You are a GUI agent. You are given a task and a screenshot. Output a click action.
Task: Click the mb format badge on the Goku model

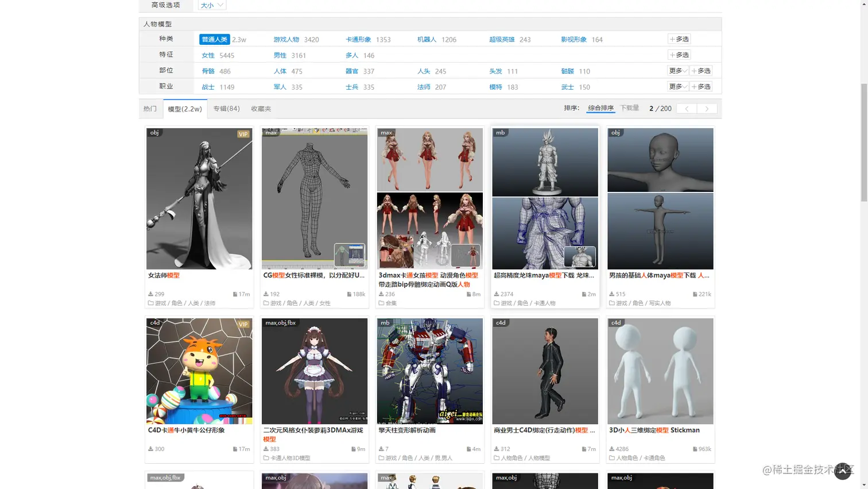coord(499,132)
